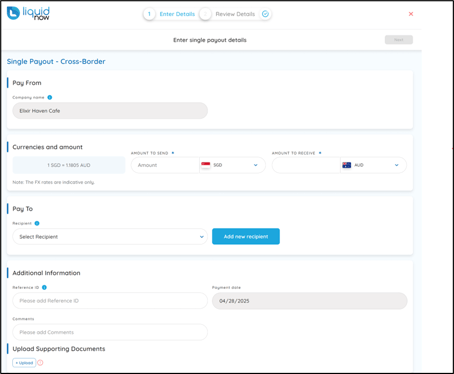Screen dimensions: 454x374
Task: Click the LiquidNow logo
Action: 28,14
